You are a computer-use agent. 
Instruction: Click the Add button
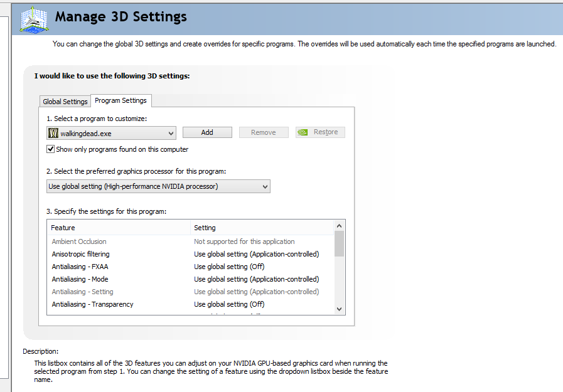pos(207,132)
